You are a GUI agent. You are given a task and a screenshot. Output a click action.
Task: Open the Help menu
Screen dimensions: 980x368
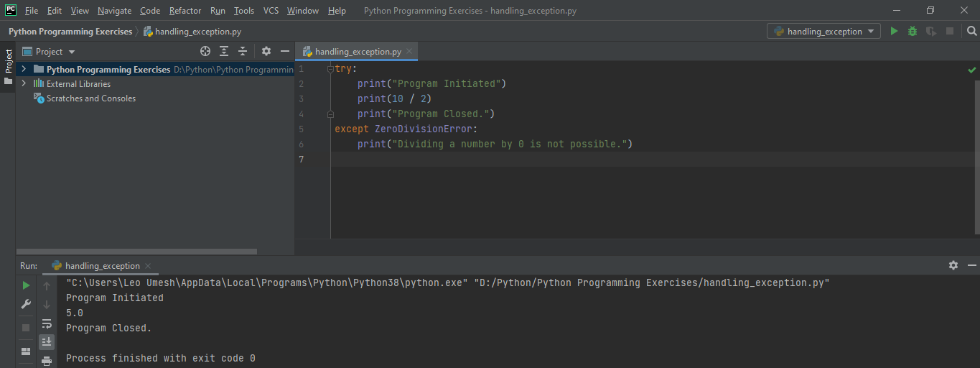[x=337, y=11]
